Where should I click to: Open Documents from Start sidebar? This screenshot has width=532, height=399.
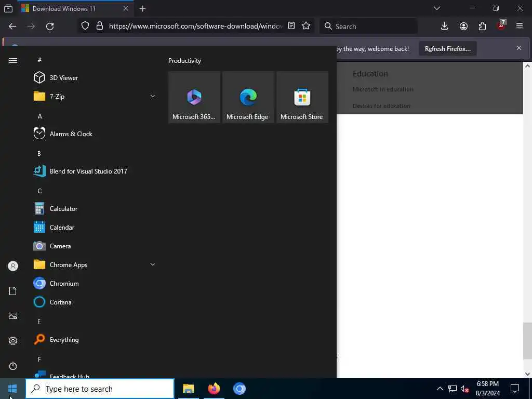tap(13, 291)
